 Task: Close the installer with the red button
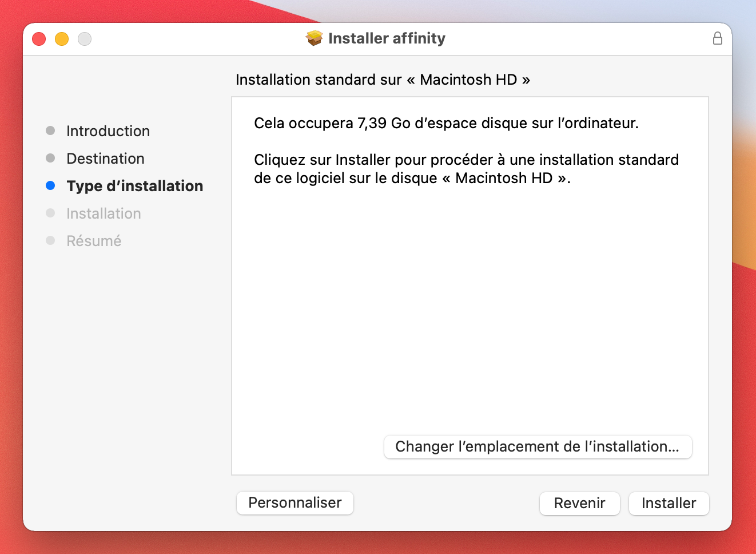[39, 39]
